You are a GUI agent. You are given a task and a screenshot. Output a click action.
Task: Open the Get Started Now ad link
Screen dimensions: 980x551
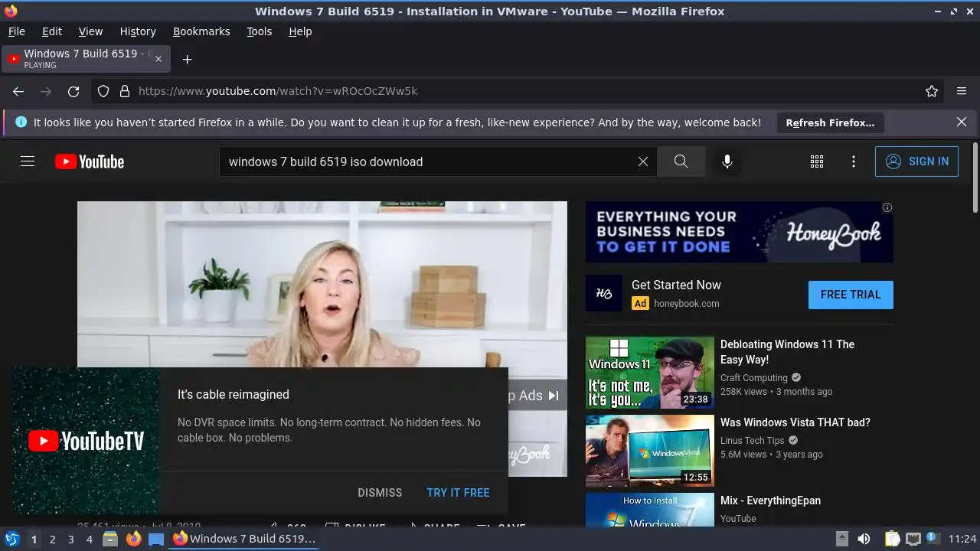click(x=676, y=285)
